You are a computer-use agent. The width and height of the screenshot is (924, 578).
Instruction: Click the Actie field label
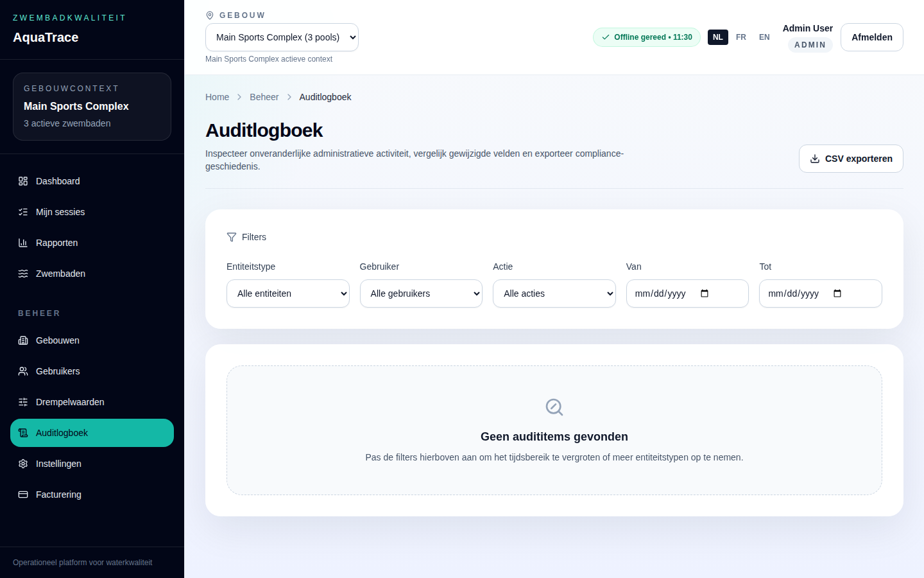click(503, 267)
